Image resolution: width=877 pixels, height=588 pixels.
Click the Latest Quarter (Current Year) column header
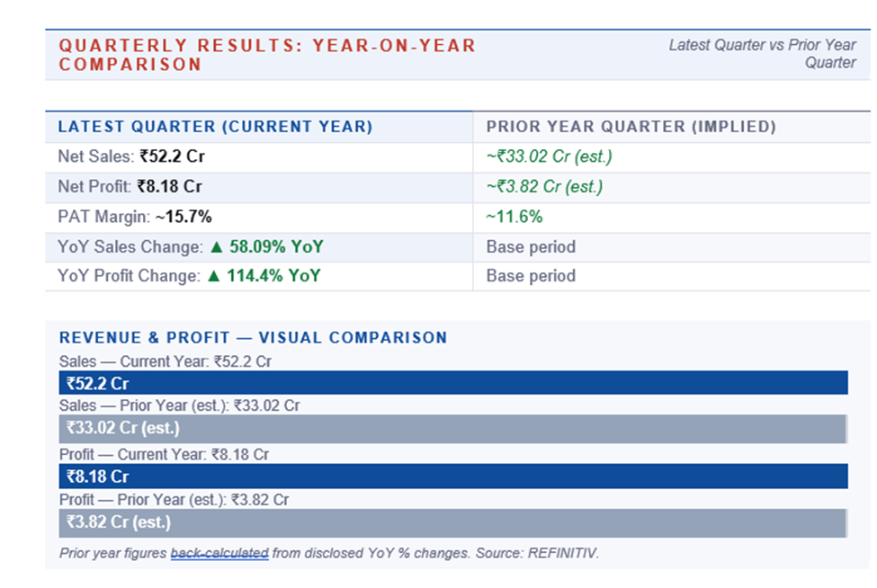click(215, 127)
